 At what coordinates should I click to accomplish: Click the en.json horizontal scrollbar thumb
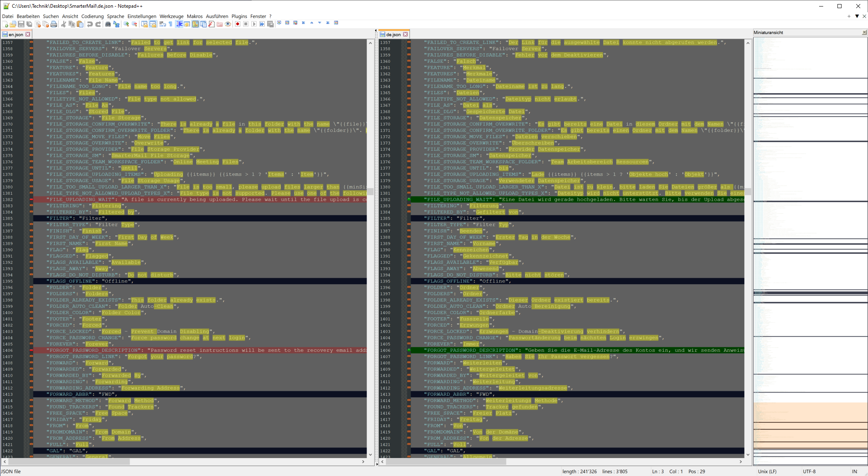(69, 462)
